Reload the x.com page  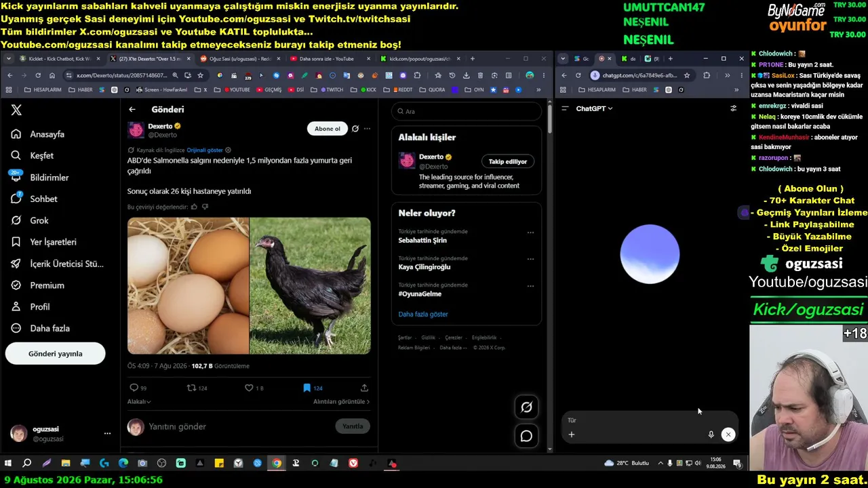pyautogui.click(x=38, y=75)
